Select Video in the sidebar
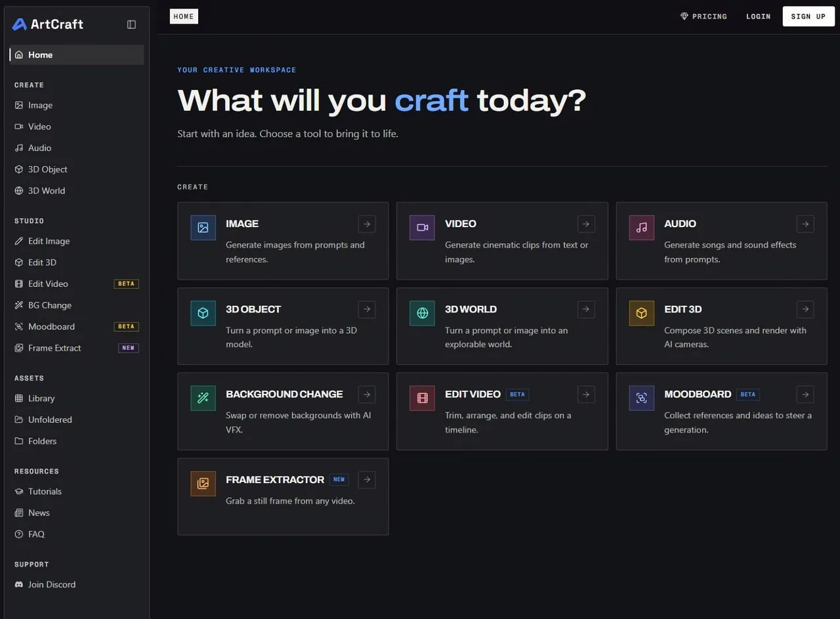Image resolution: width=840 pixels, height=619 pixels. coord(77,127)
